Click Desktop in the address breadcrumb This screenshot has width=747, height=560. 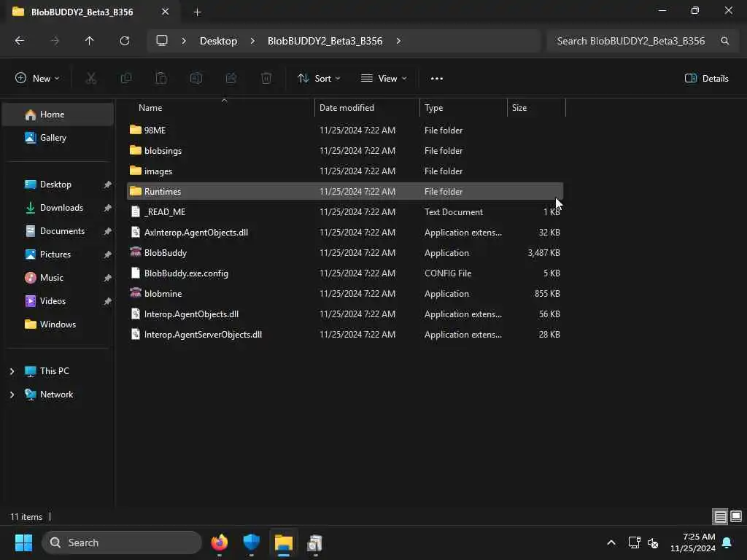[218, 41]
